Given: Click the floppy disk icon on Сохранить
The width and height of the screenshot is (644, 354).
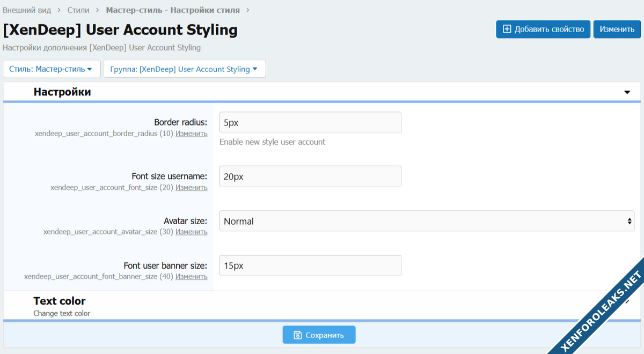Looking at the screenshot, I should tap(297, 335).
